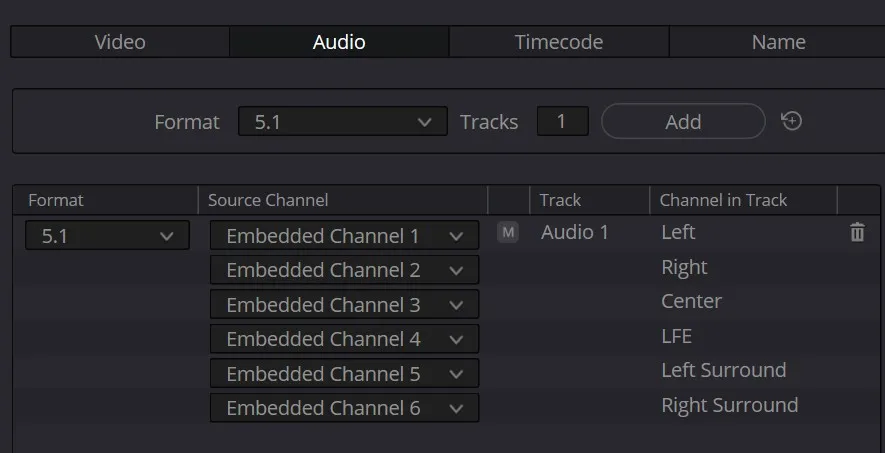Open the 5.1 format dropdown in table row
This screenshot has width=885, height=453.
point(107,235)
